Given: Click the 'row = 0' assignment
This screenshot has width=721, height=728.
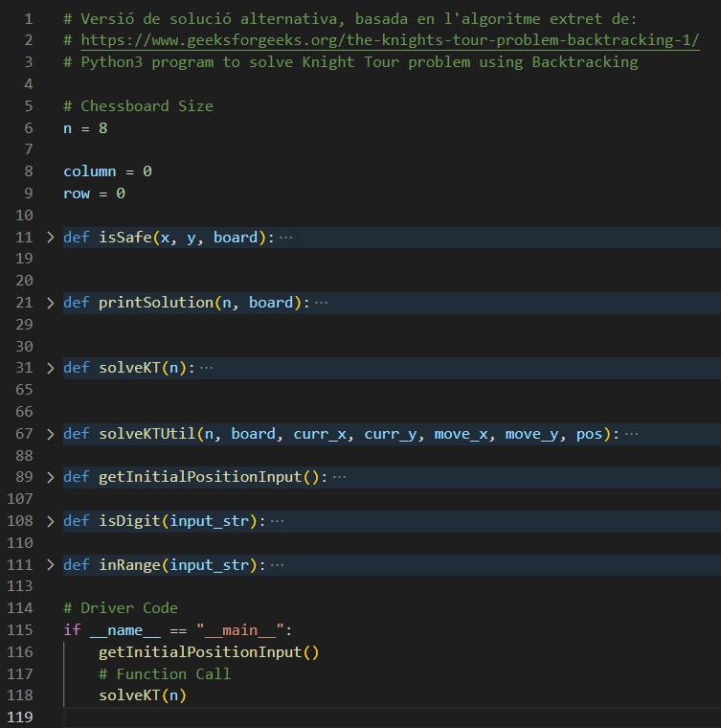Looking at the screenshot, I should coord(94,193).
